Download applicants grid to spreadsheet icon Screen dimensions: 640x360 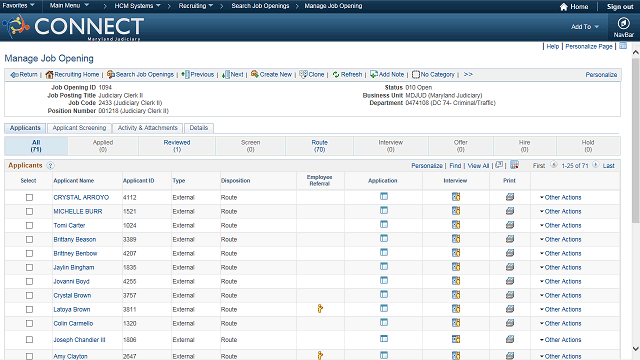pos(514,165)
